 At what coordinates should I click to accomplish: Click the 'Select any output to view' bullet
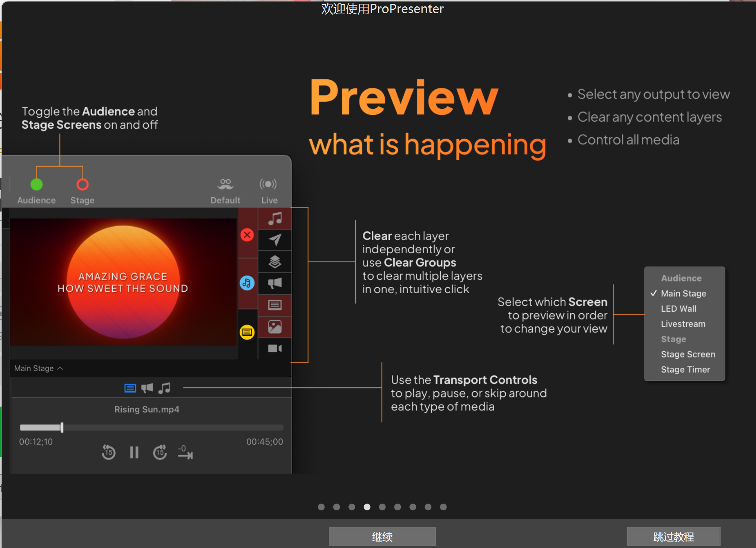pos(654,94)
